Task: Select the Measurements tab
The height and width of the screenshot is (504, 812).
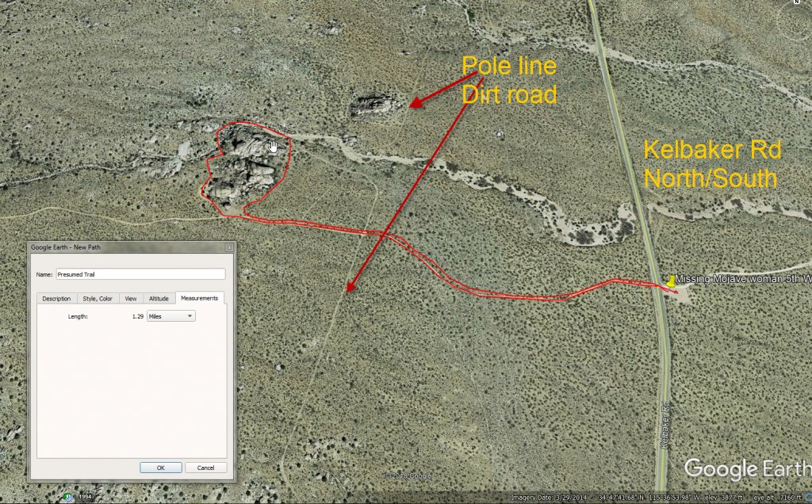Action: (x=199, y=298)
